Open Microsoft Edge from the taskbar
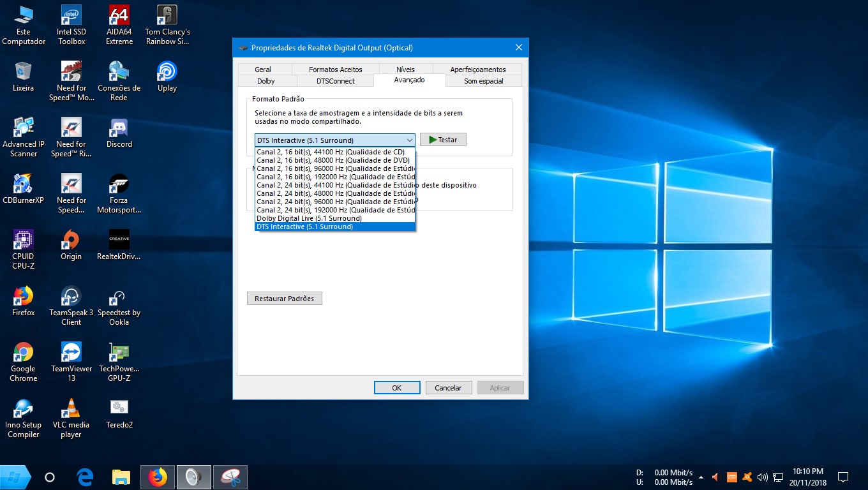The height and width of the screenshot is (490, 868). [85, 477]
